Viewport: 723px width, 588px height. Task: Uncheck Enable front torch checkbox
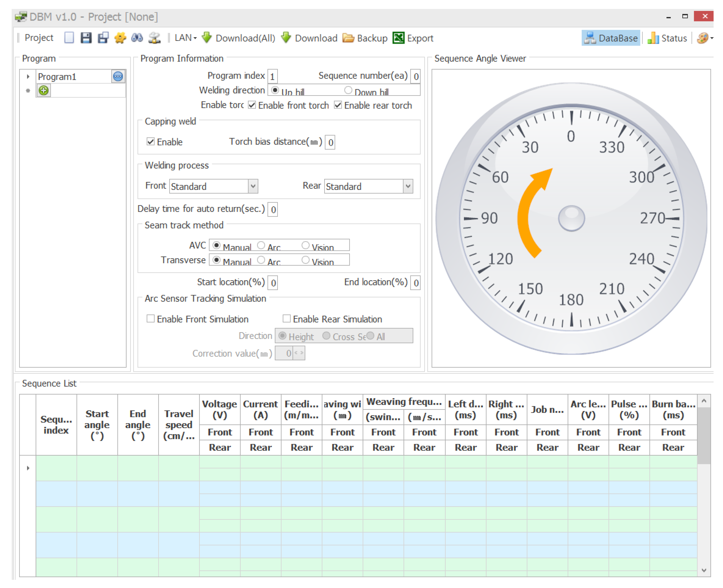[x=252, y=105]
